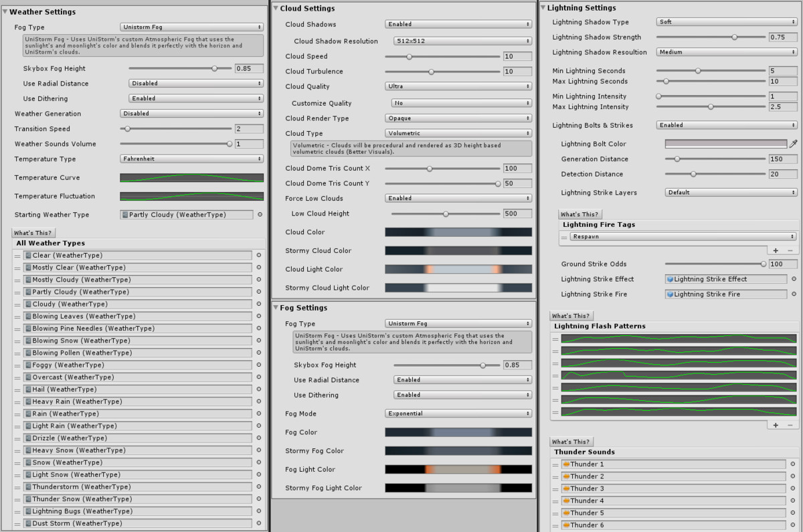Open object picker for Snow weather type
803x532 pixels.
258,462
